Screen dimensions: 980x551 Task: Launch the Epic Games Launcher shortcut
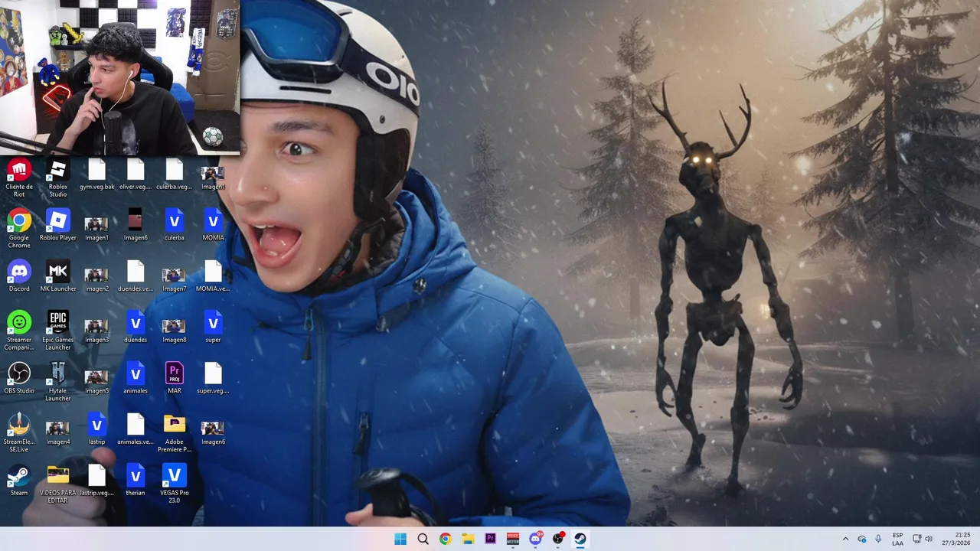58,331
